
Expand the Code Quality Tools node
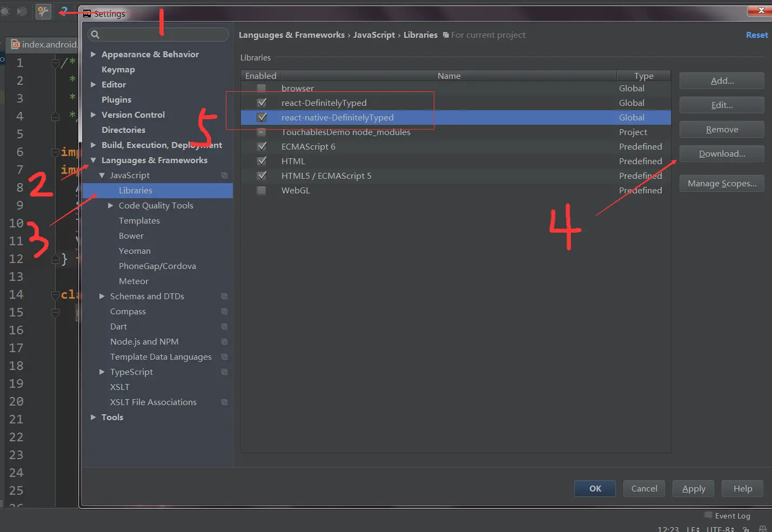click(111, 205)
